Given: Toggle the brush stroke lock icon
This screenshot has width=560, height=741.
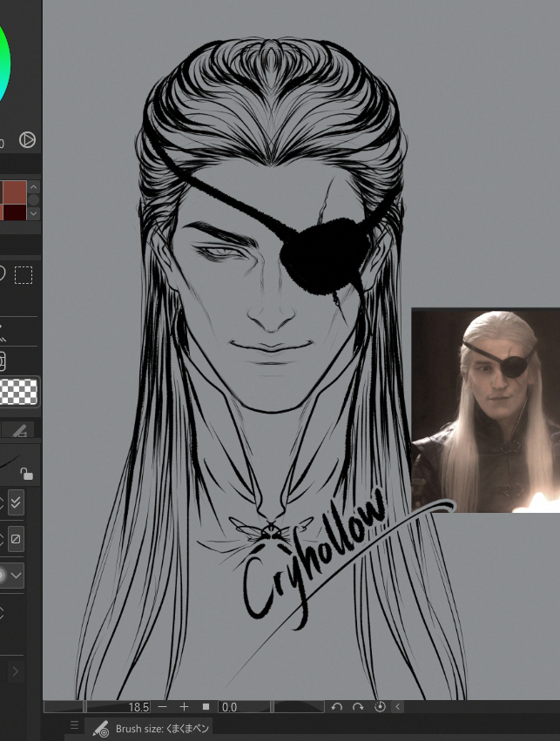Looking at the screenshot, I should 27,474.
